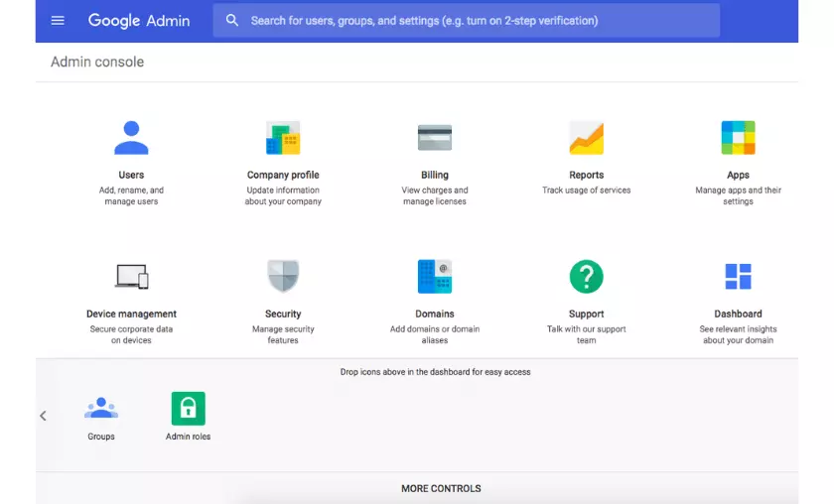The height and width of the screenshot is (504, 834).
Task: Click the Apps title text
Action: coord(739,175)
